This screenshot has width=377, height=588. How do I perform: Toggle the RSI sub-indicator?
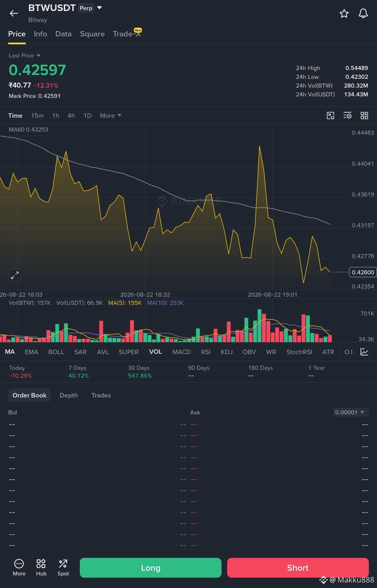pyautogui.click(x=206, y=352)
